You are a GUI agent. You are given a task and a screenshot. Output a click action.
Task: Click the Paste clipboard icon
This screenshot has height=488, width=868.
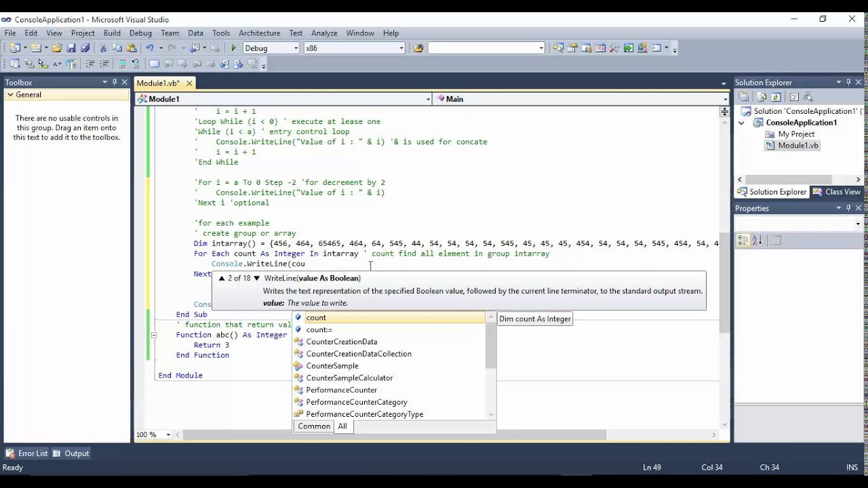pyautogui.click(x=132, y=48)
